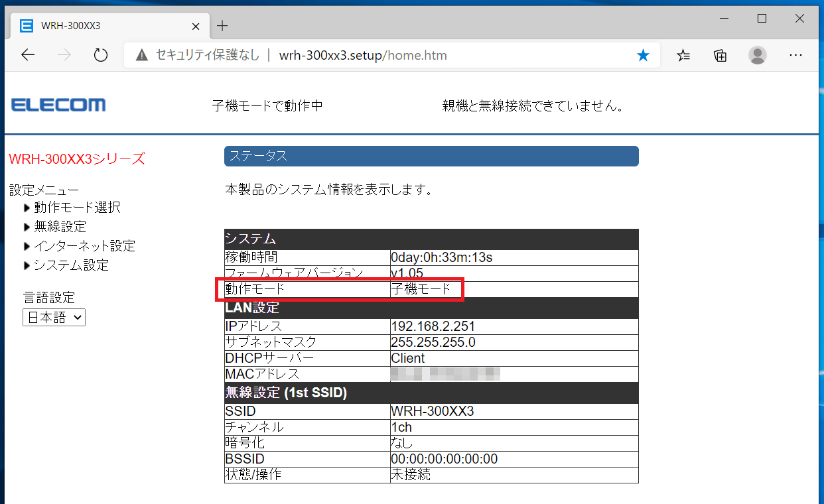824x504 pixels.
Task: Click the ELECOM logo
Action: [x=58, y=105]
